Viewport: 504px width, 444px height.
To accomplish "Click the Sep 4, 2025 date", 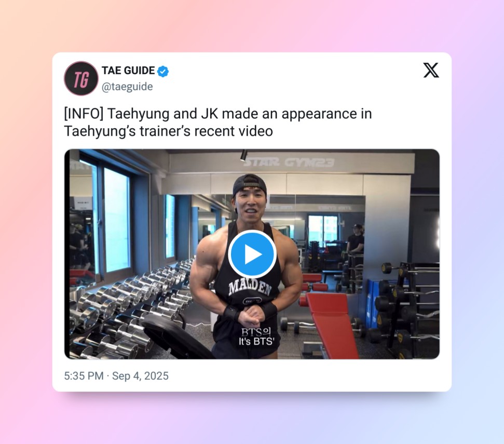I will click(x=140, y=376).
